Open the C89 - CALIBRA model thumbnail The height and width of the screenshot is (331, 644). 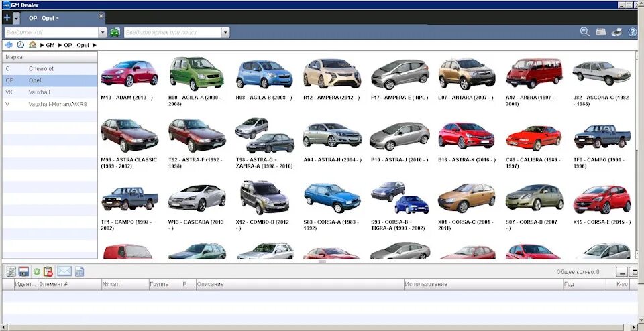534,138
